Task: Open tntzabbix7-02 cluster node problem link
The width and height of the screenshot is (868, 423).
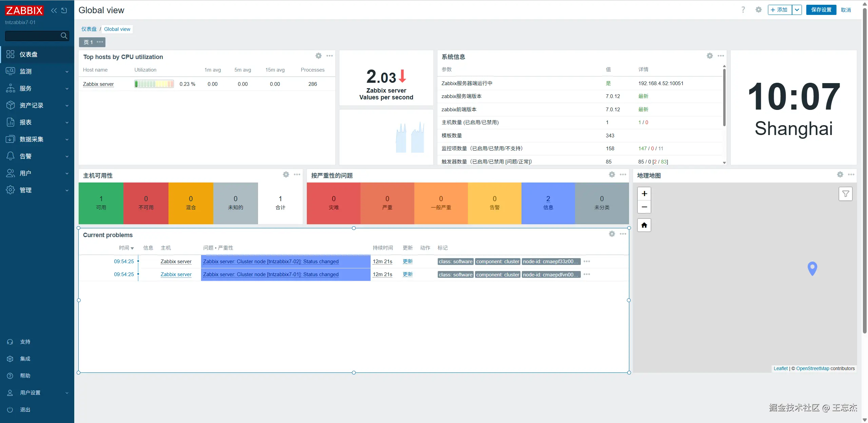Action: pyautogui.click(x=271, y=262)
